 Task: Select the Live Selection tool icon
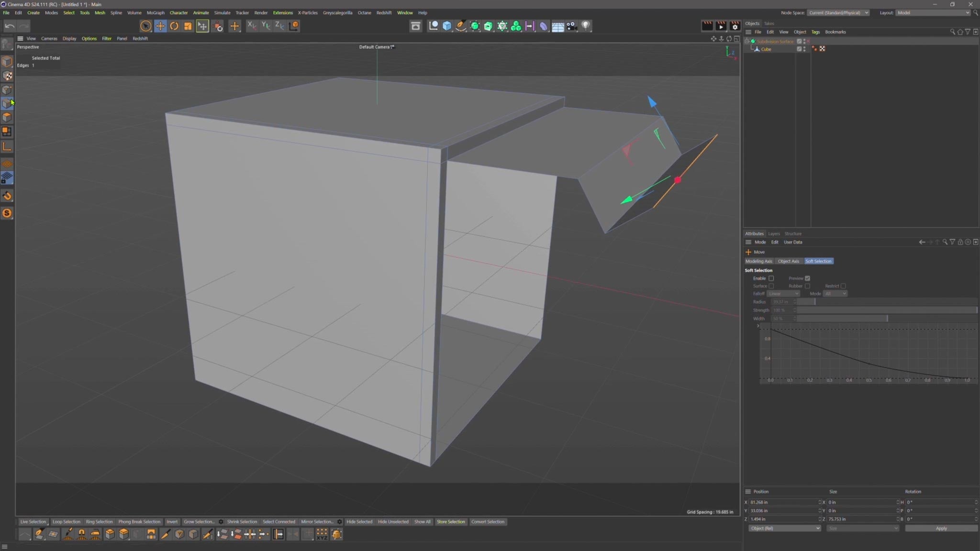tap(145, 26)
